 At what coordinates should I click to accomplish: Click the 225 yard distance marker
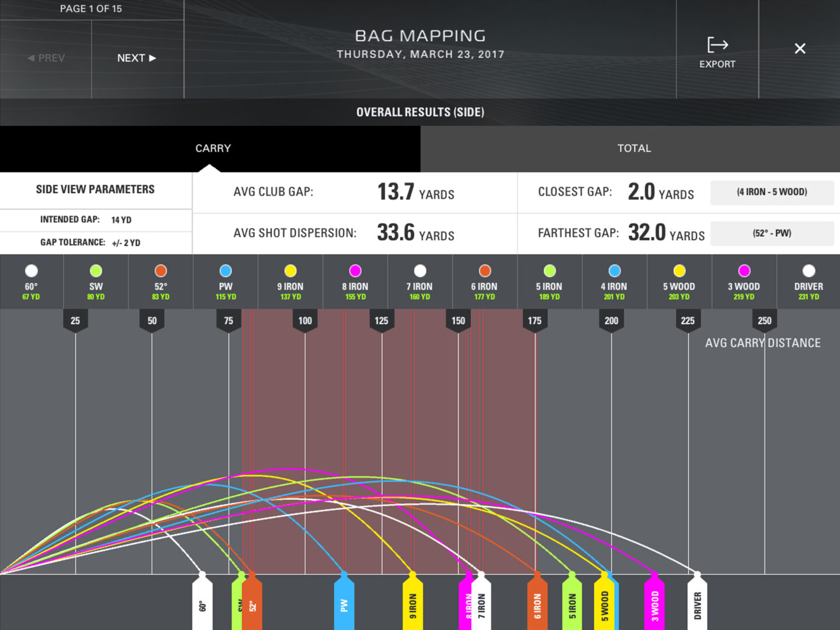pyautogui.click(x=688, y=321)
